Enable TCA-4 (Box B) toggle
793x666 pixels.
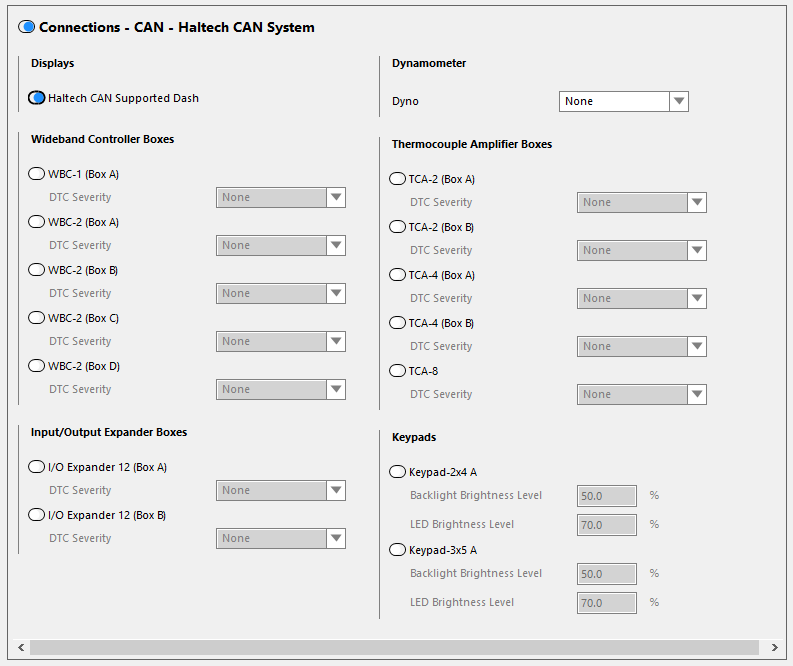398,323
